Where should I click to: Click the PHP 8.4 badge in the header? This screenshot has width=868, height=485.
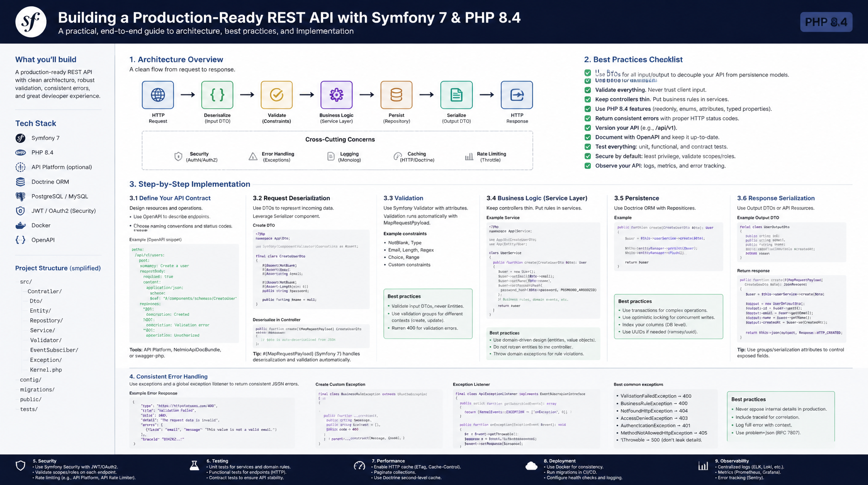826,22
